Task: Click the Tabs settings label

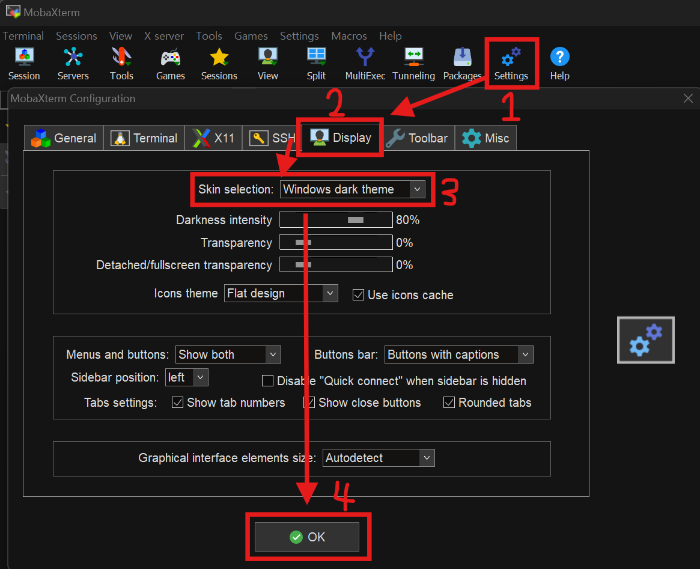Action: 121,403
